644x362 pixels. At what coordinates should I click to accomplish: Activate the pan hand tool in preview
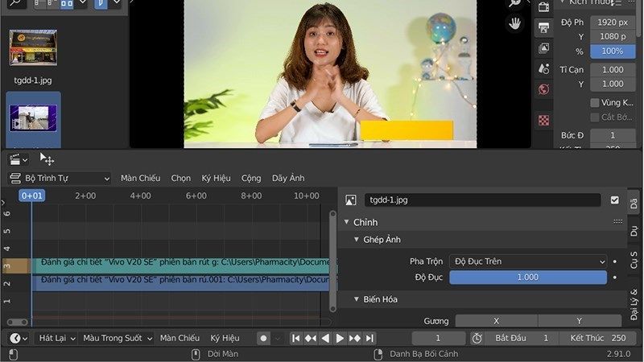[514, 23]
